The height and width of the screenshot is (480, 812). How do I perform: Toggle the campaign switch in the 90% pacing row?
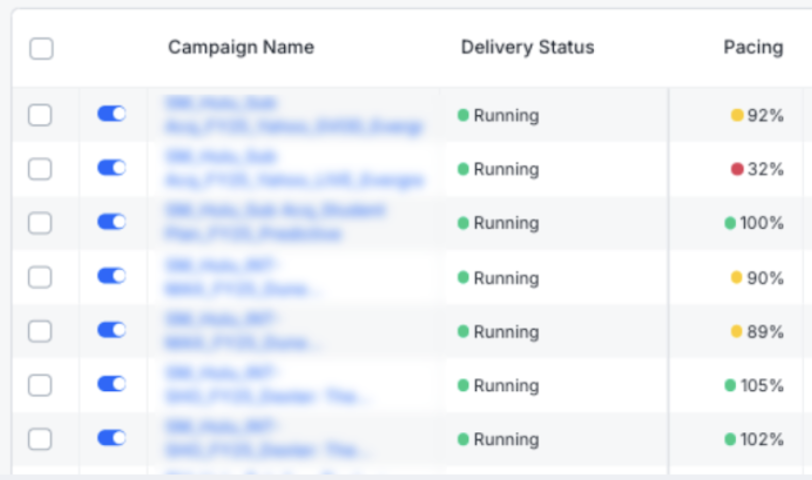(112, 276)
